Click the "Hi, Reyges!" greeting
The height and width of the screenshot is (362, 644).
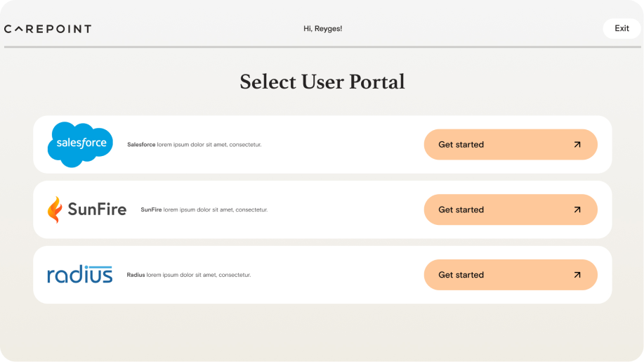point(322,29)
